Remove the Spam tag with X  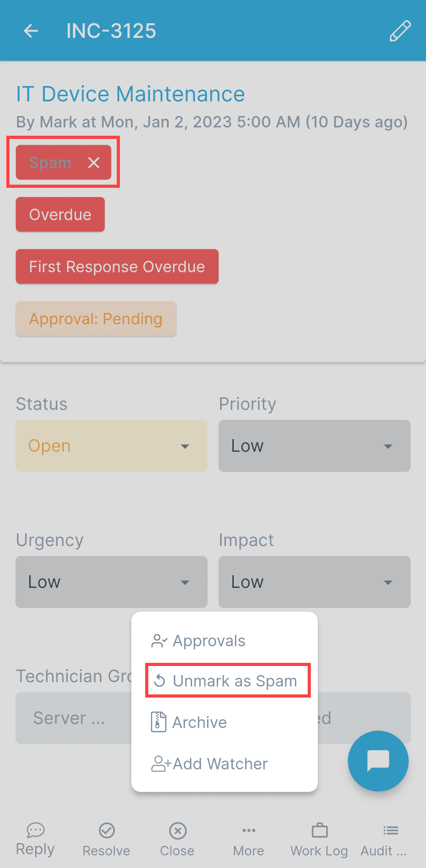coord(93,163)
